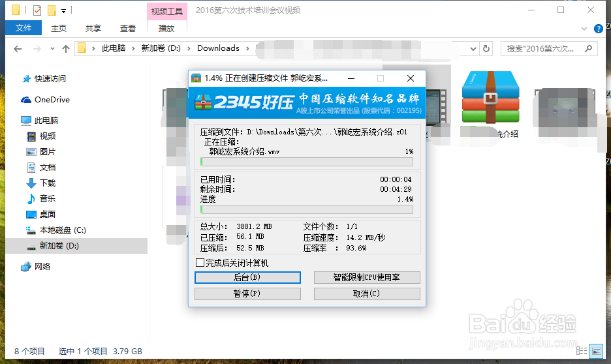This screenshot has height=364, width=611.
Task: Open the 共享 ribbon tab
Action: click(x=93, y=28)
